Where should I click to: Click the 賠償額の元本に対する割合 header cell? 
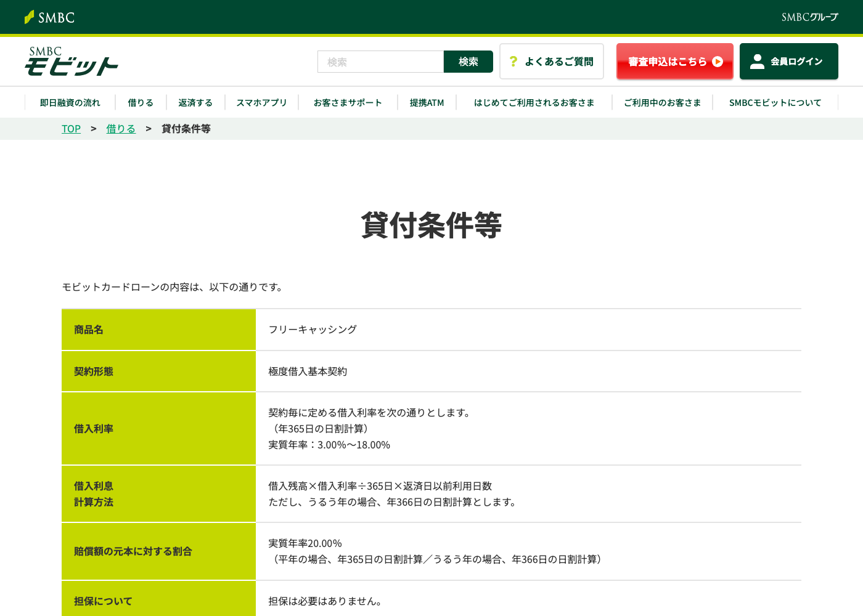[158, 551]
